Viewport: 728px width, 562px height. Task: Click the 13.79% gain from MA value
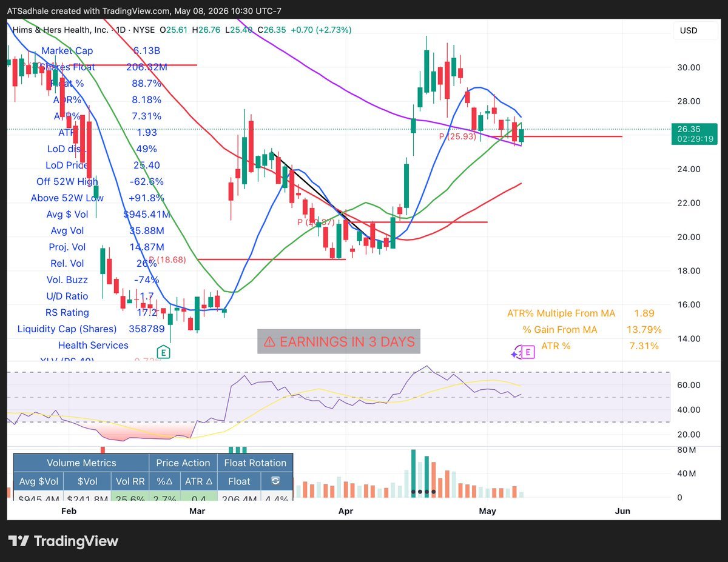644,330
